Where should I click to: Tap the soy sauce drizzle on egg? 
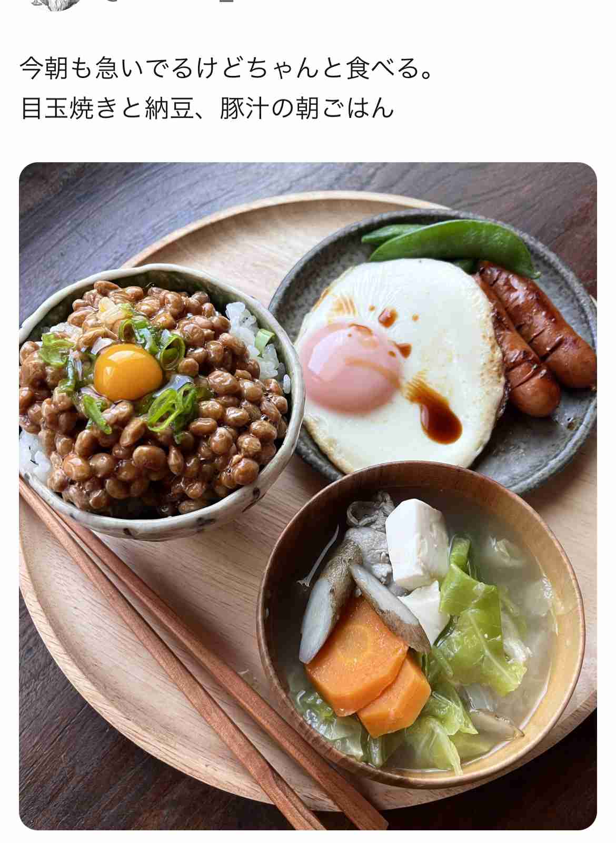[434, 411]
